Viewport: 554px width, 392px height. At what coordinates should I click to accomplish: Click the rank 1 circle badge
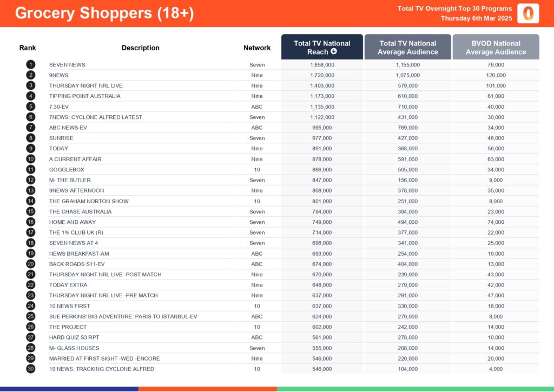tap(30, 65)
